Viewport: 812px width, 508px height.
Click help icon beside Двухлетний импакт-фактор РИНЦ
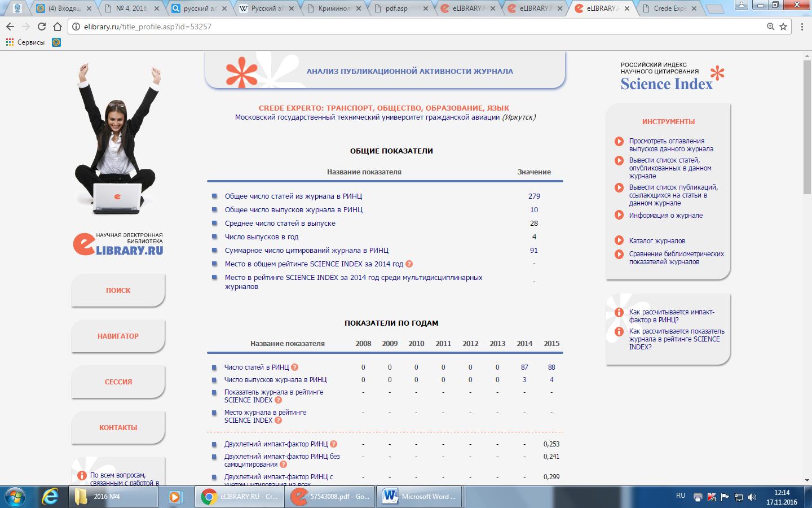tap(334, 444)
